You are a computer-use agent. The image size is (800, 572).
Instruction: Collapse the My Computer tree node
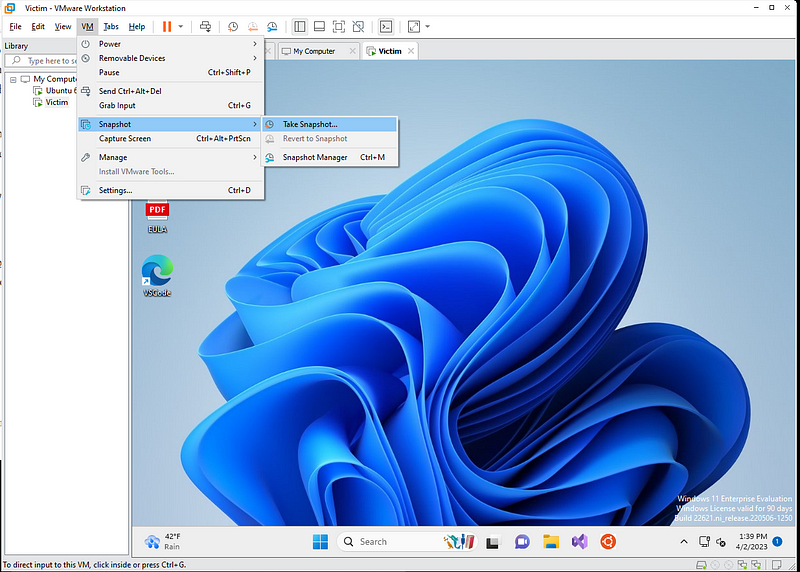pos(13,80)
